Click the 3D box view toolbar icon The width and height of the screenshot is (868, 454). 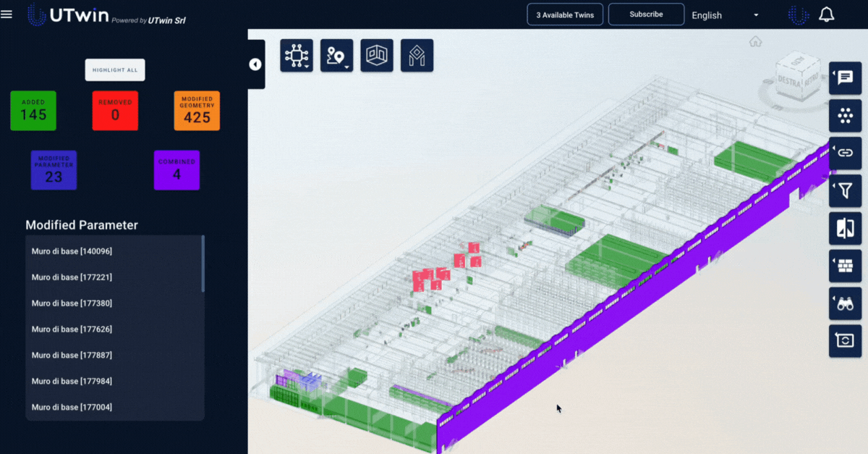point(376,56)
